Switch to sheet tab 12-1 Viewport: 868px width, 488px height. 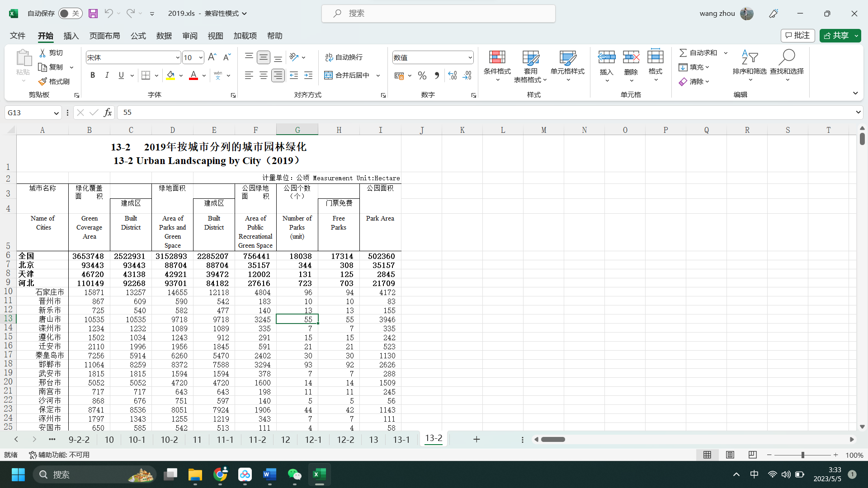point(313,440)
